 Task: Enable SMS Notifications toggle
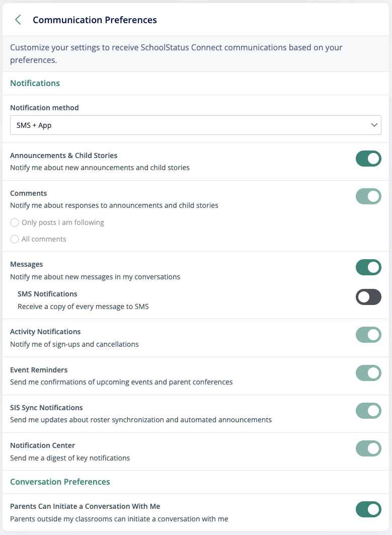(x=368, y=297)
